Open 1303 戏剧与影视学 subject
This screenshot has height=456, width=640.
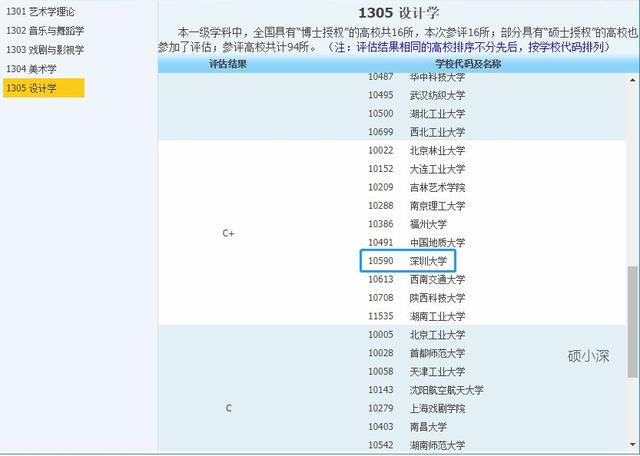45,50
